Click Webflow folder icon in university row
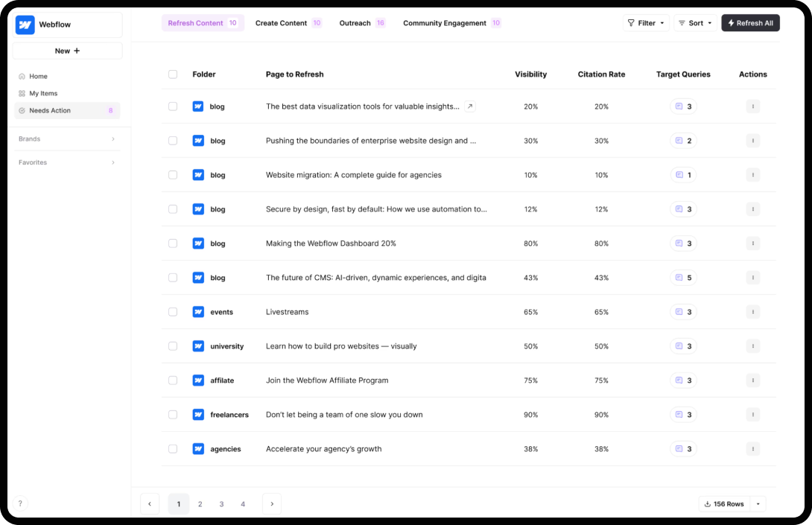This screenshot has height=525, width=812. coord(198,346)
